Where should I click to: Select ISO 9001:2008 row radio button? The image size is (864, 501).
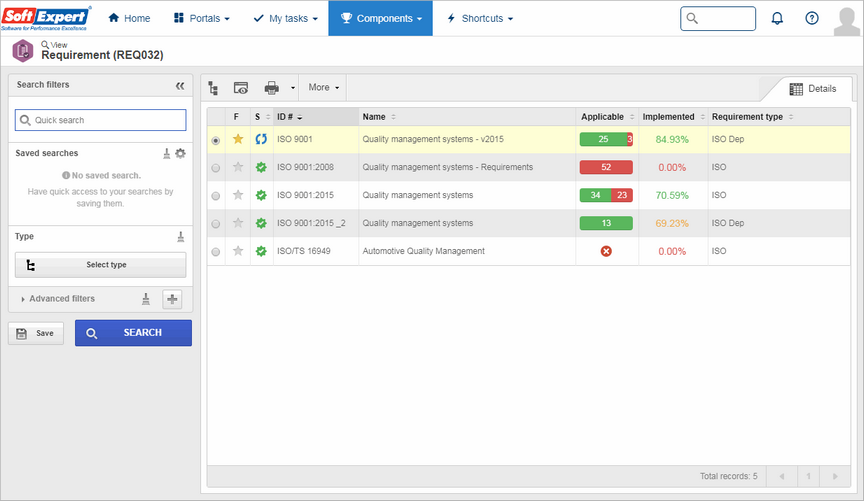click(x=215, y=168)
